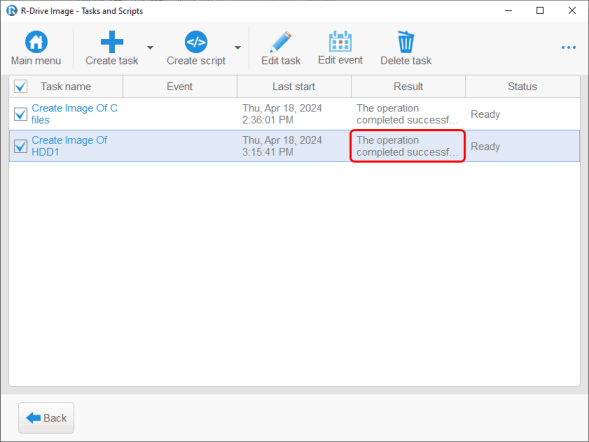Open the Create task dropdown arrow
Screen dimensions: 589x442
[150, 48]
